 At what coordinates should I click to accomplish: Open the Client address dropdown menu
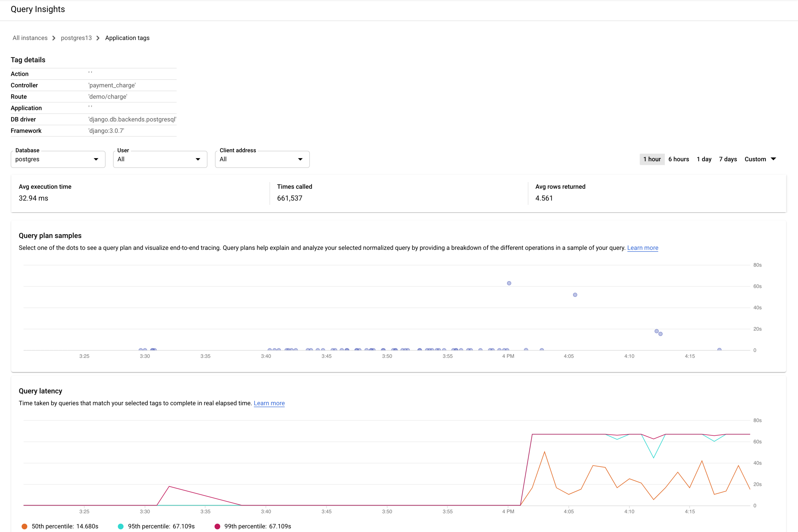pos(262,159)
